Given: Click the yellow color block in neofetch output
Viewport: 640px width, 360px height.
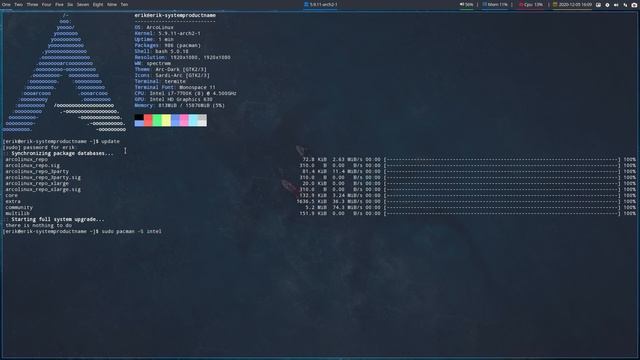Looking at the screenshot, I should (x=166, y=120).
